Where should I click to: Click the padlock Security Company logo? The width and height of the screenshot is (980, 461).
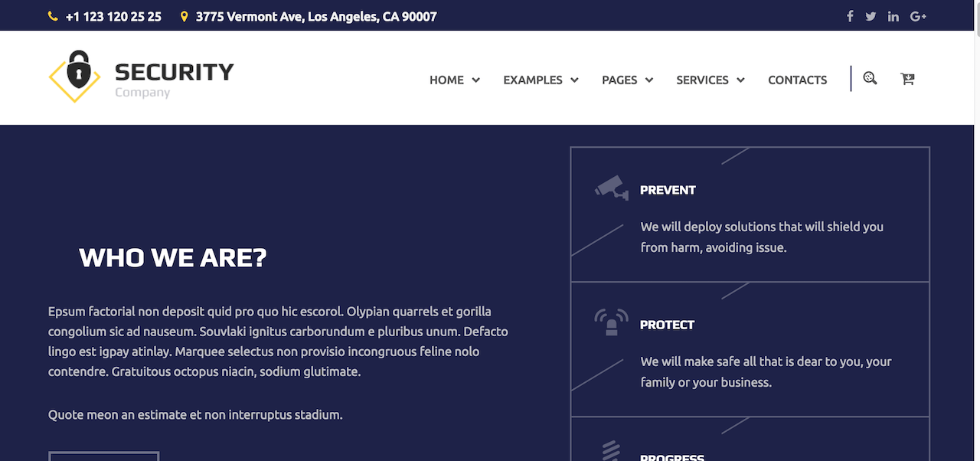[141, 77]
